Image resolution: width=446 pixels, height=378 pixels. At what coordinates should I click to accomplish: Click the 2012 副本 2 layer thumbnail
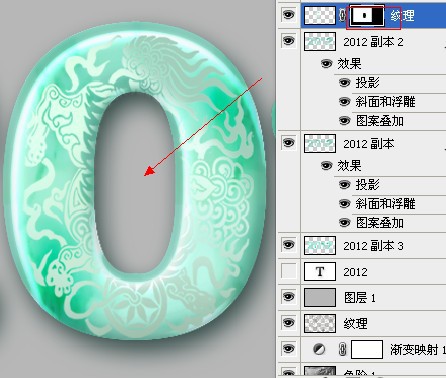tap(320, 41)
